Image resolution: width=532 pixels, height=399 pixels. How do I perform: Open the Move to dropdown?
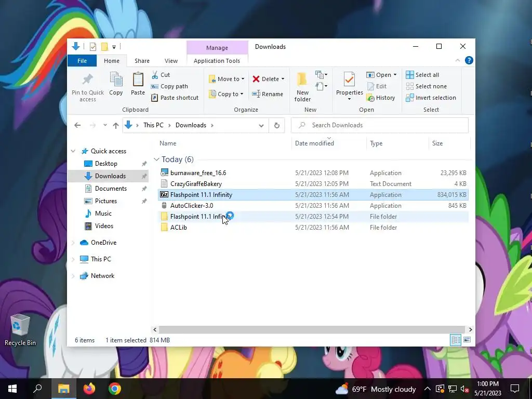tap(227, 79)
